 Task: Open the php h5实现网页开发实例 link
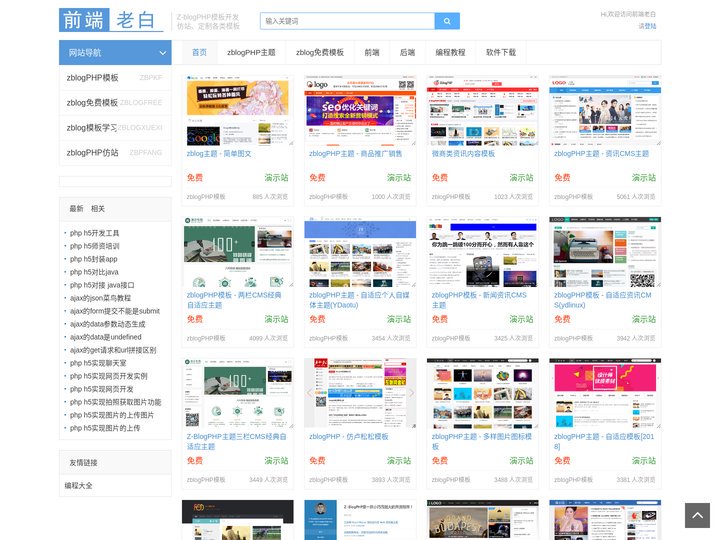coord(109,376)
